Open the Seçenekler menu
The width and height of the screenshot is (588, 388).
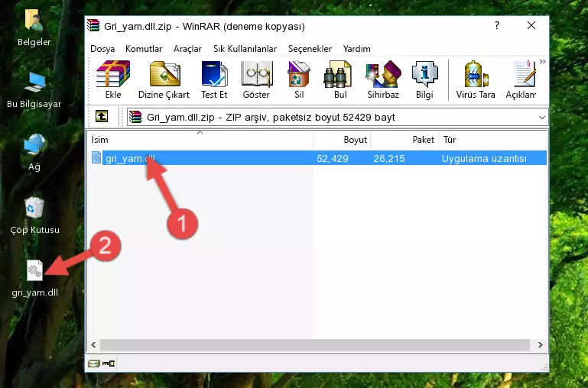click(x=310, y=49)
